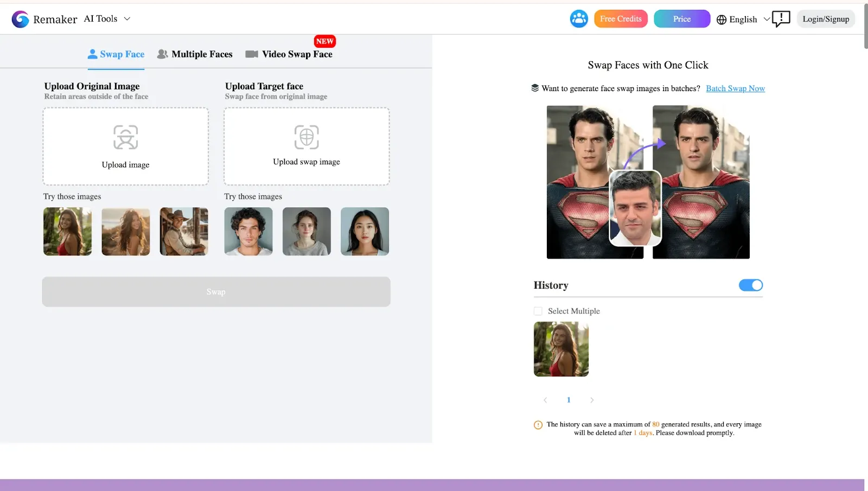
Task: Click the batch layers icon
Action: click(535, 88)
